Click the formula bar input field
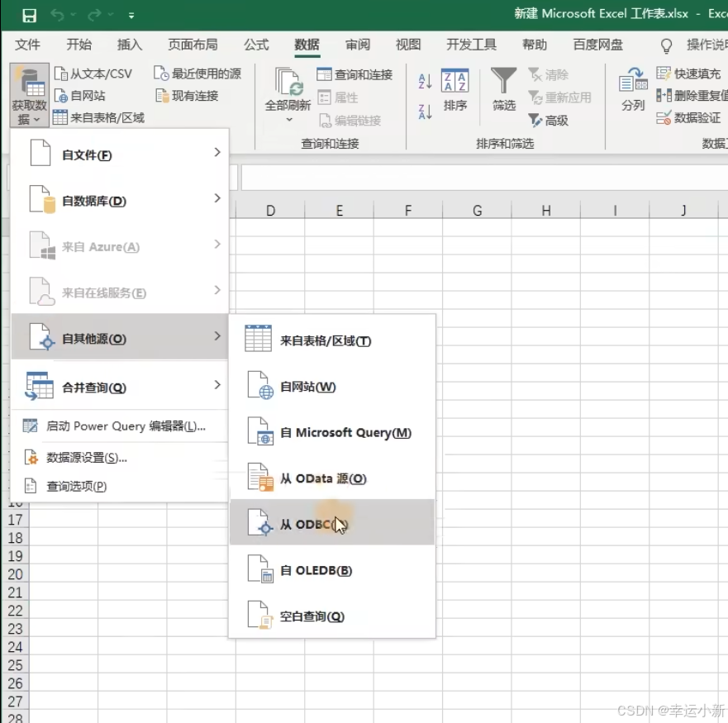Image resolution: width=728 pixels, height=723 pixels. pos(484,178)
